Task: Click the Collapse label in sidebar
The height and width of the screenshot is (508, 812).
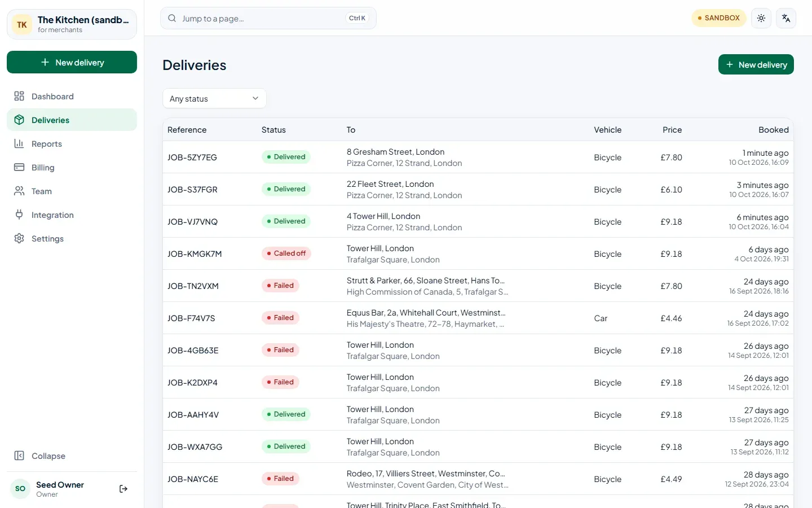Action: pyautogui.click(x=48, y=456)
